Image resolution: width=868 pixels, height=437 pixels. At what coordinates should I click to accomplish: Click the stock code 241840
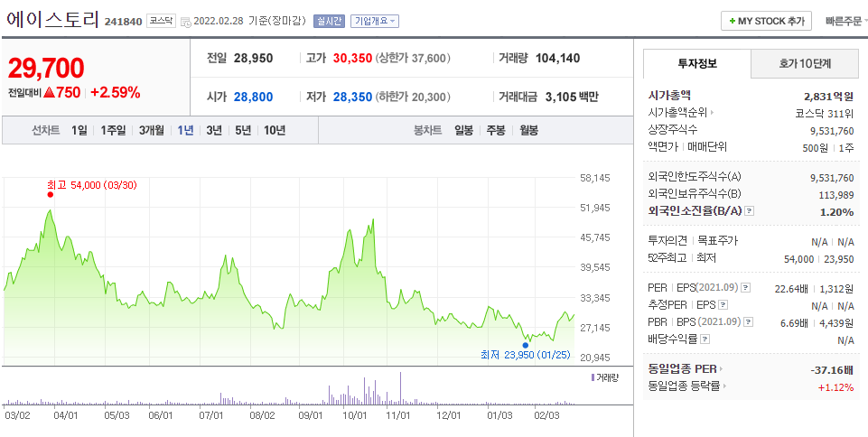point(122,23)
